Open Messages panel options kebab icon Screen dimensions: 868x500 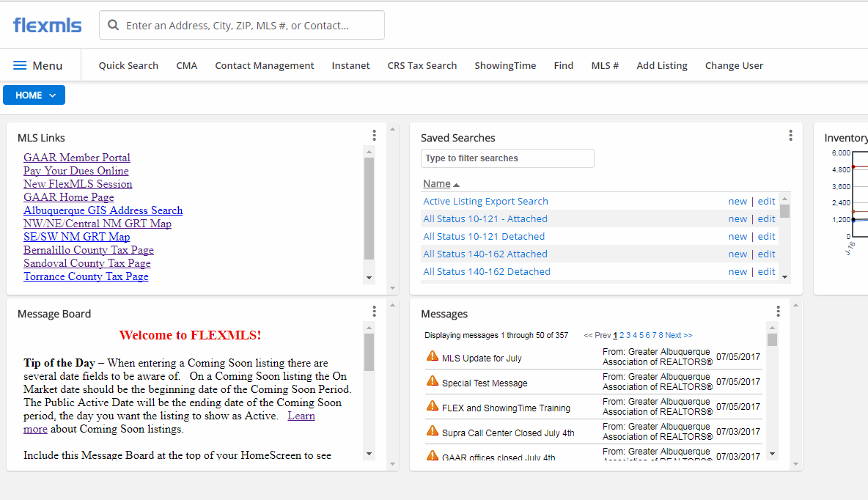point(778,312)
